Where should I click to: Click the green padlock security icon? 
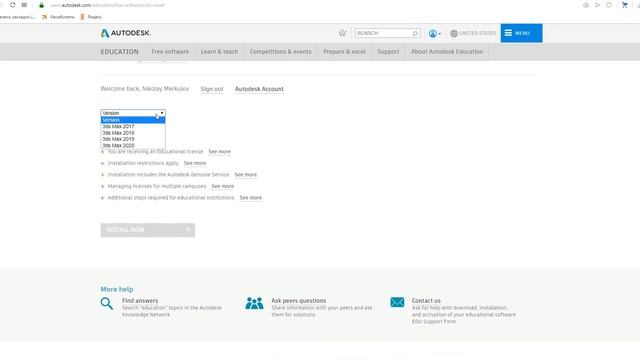[x=41, y=5]
